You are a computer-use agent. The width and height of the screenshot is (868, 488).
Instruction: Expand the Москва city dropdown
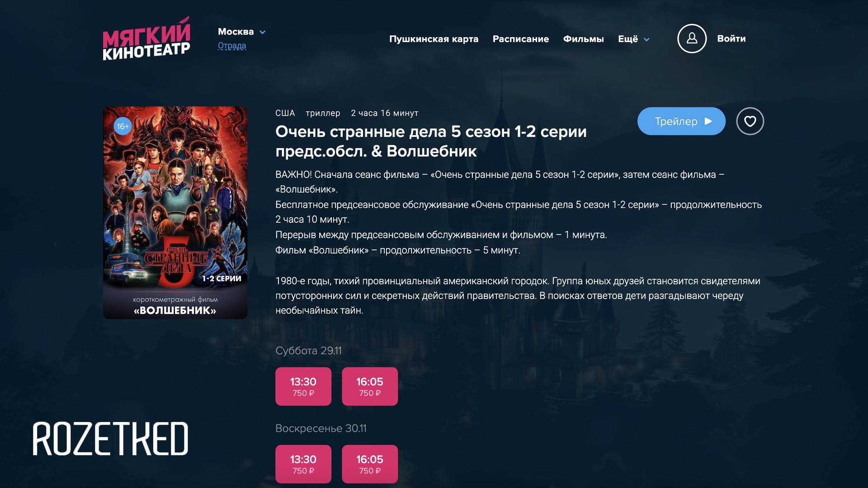coord(241,32)
